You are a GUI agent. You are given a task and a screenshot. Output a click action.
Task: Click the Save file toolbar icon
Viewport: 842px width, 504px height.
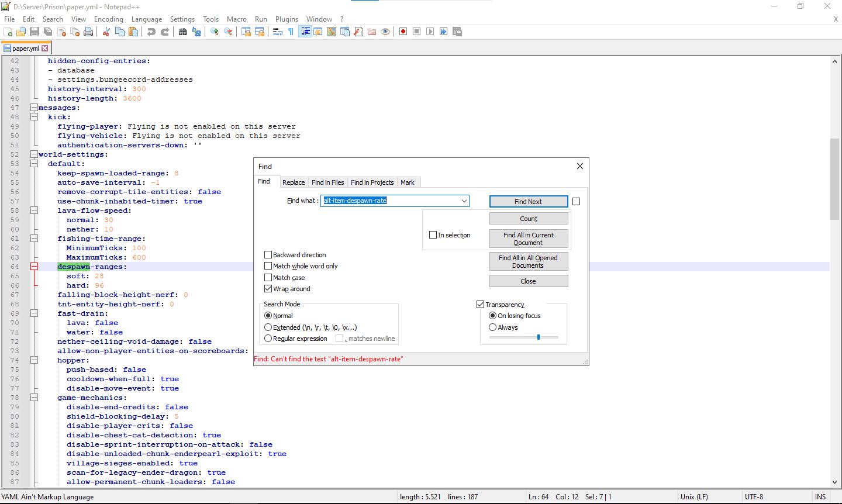[34, 32]
